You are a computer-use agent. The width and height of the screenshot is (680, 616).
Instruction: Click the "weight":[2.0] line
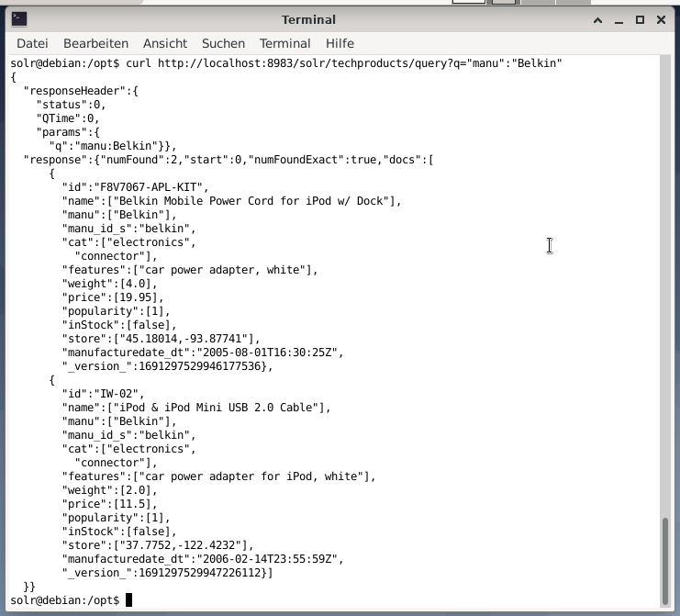[x=110, y=490]
